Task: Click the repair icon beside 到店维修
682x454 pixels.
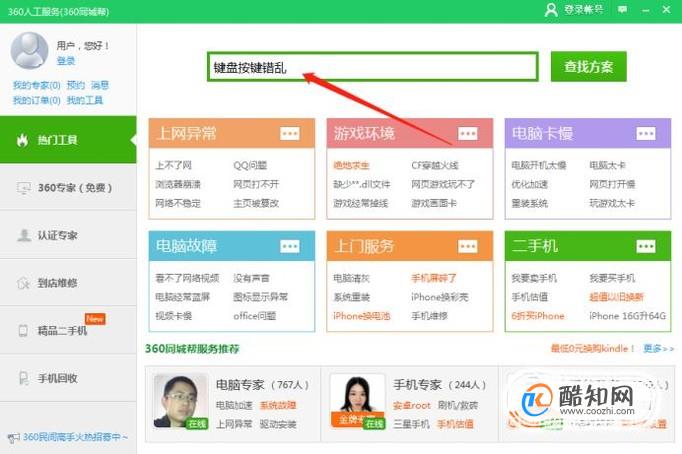Action: click(23, 283)
